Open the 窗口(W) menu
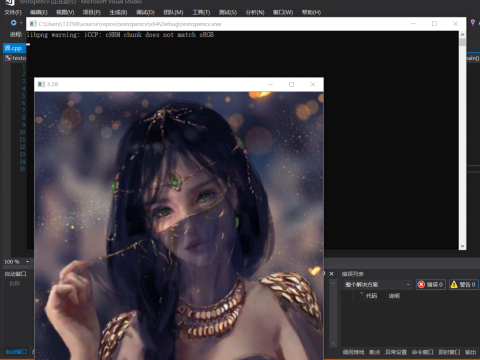Screen dimensions: 480x360 click(283, 12)
